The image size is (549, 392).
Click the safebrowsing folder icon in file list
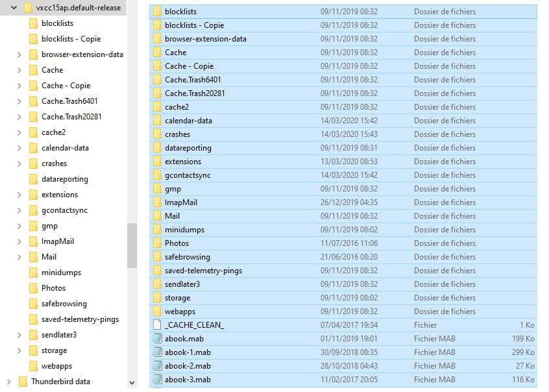[x=157, y=258]
